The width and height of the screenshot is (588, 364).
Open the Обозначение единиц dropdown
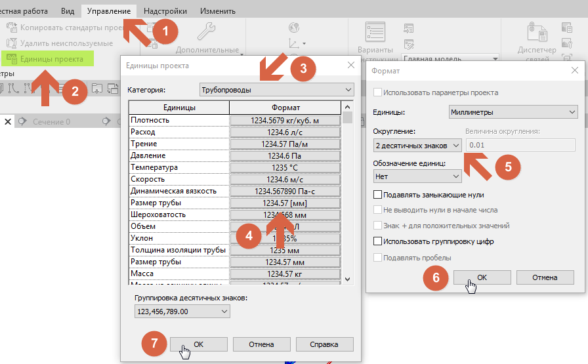click(x=417, y=176)
